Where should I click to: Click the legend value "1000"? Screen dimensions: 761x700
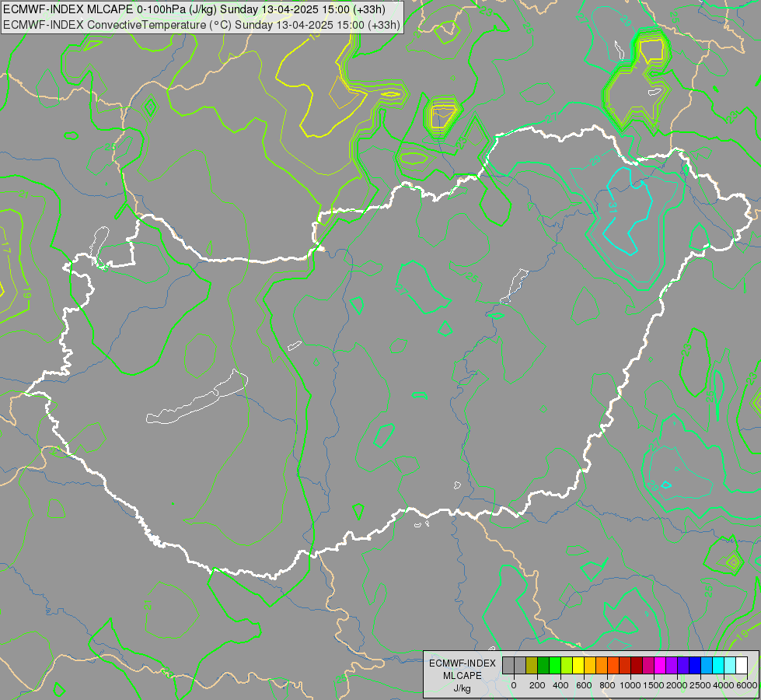(630, 685)
